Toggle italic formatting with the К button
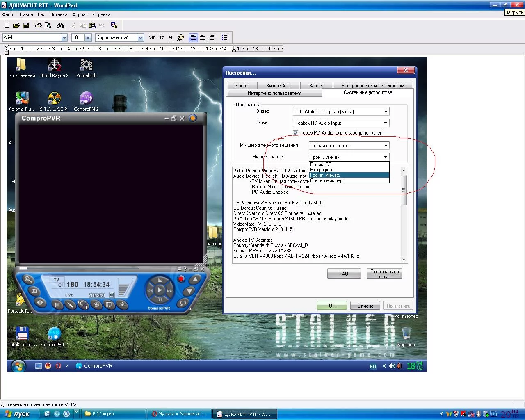This screenshot has width=525, height=420. [162, 38]
